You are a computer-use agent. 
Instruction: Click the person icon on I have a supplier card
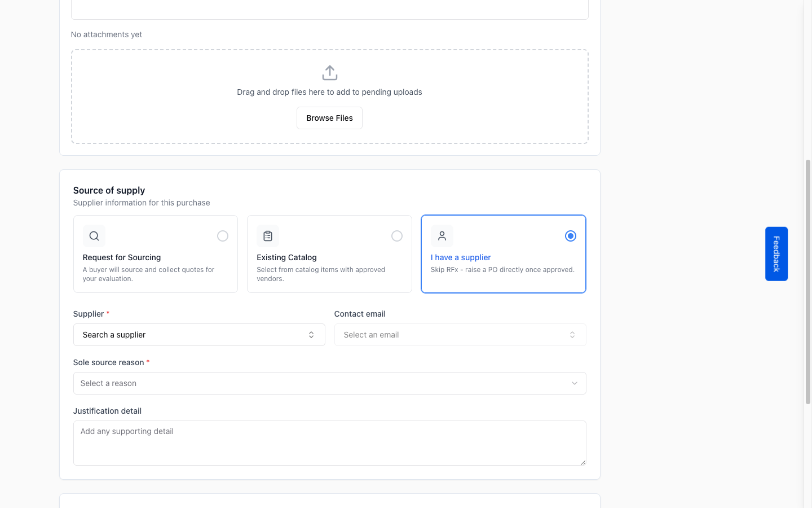[x=442, y=236]
